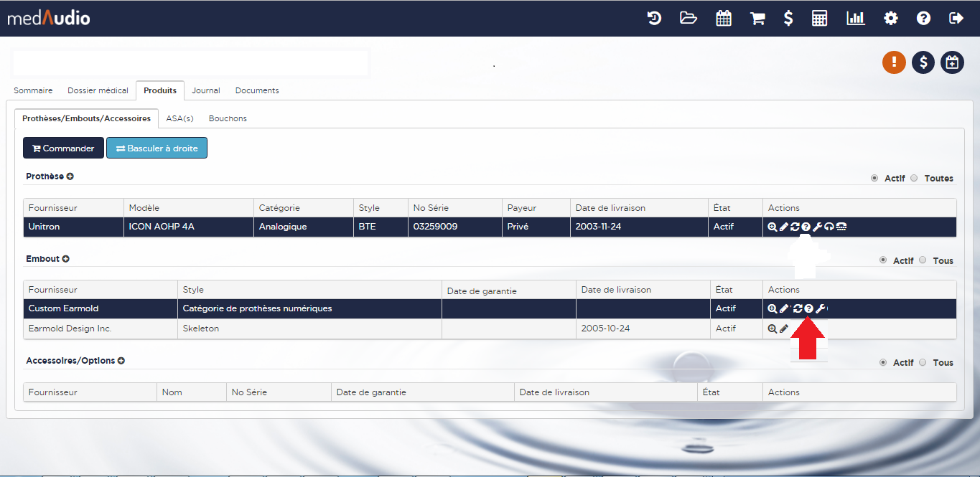The height and width of the screenshot is (477, 980).
Task: Expand Prothèse with the plus icon
Action: (x=70, y=176)
